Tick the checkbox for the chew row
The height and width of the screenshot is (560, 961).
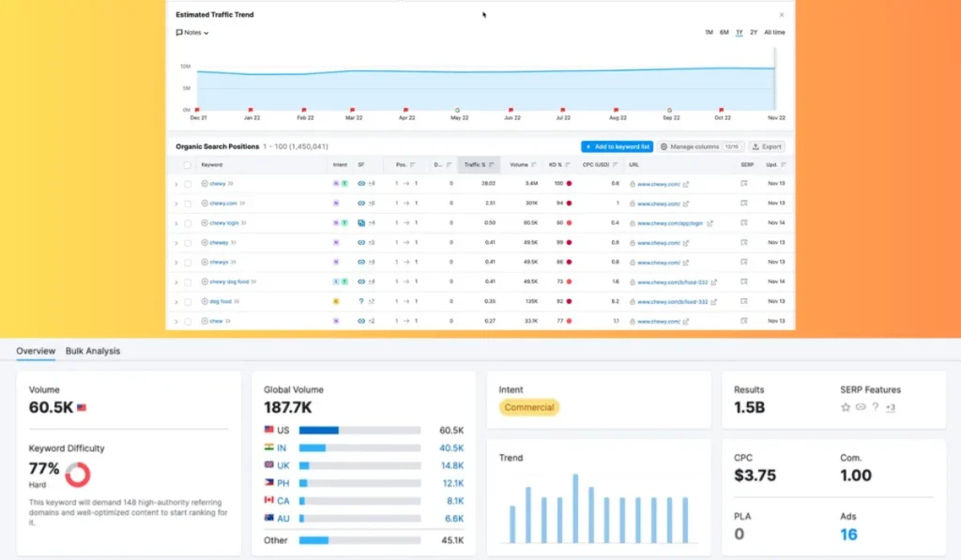click(188, 321)
